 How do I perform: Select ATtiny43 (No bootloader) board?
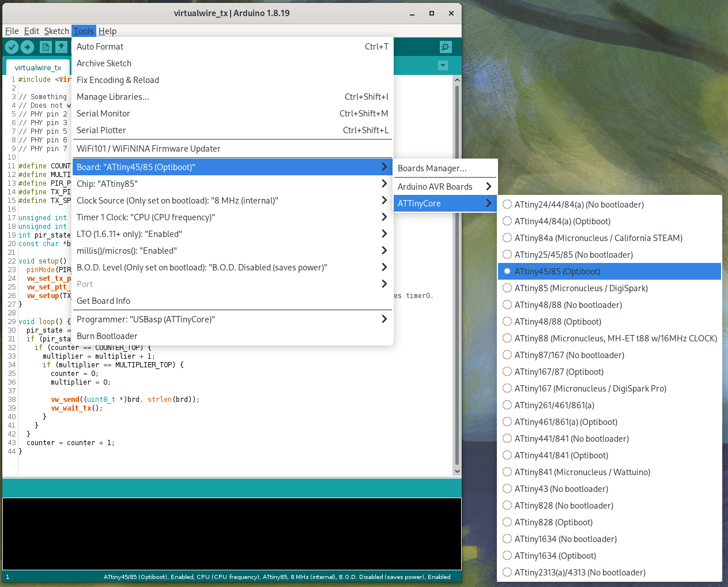(x=609, y=489)
